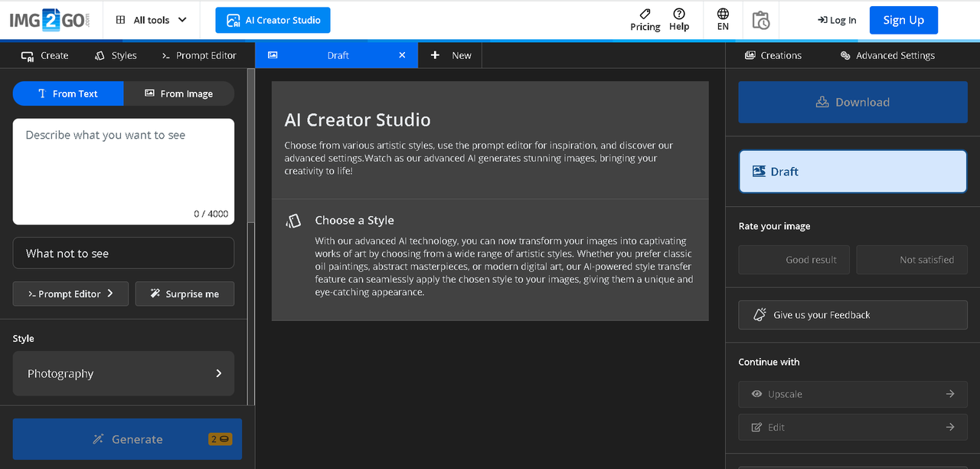Click the Download button
The image size is (980, 469).
[853, 102]
